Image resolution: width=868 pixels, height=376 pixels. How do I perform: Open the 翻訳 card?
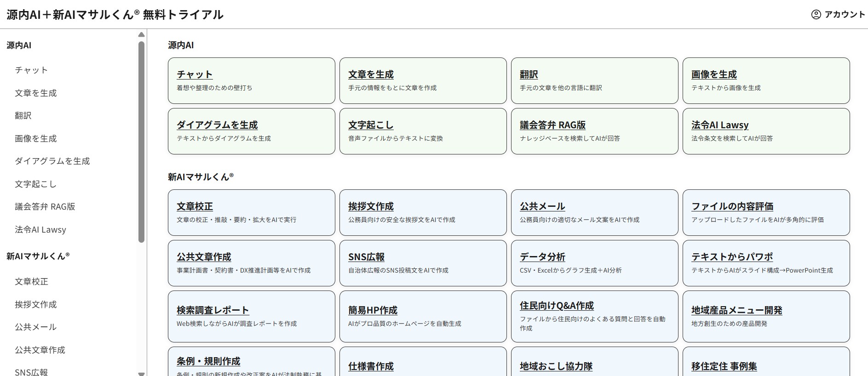(x=595, y=80)
